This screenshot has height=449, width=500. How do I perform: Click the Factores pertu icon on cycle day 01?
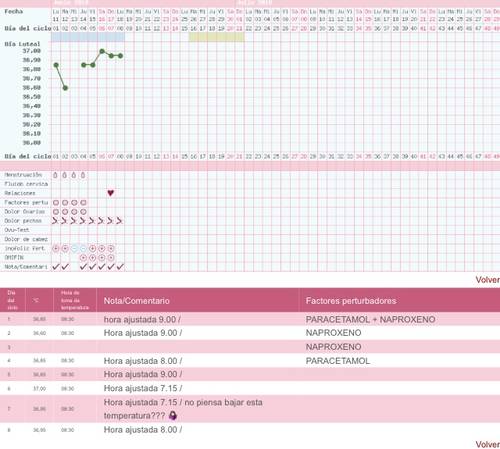click(56, 202)
